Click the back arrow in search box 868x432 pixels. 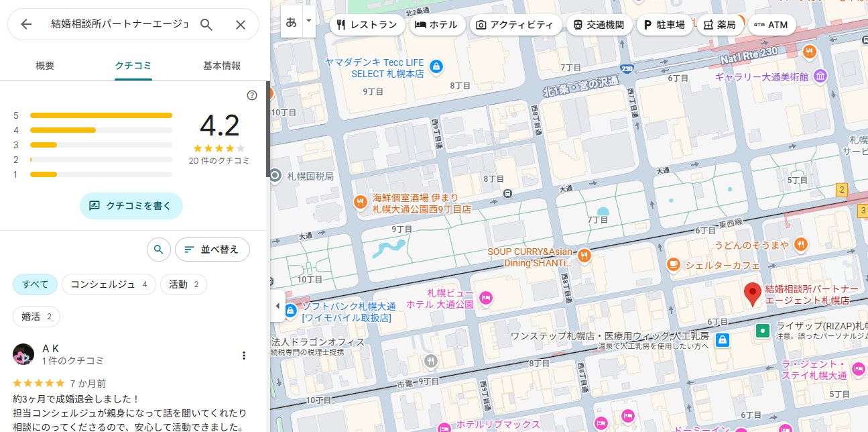click(x=26, y=25)
